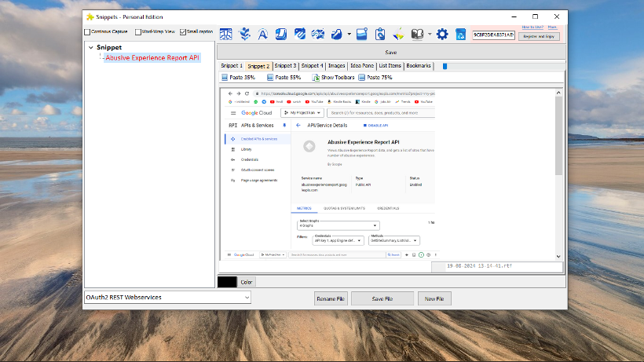Open the dropdown arrow beside the share icon
This screenshot has height=362, width=644.
[349, 34]
